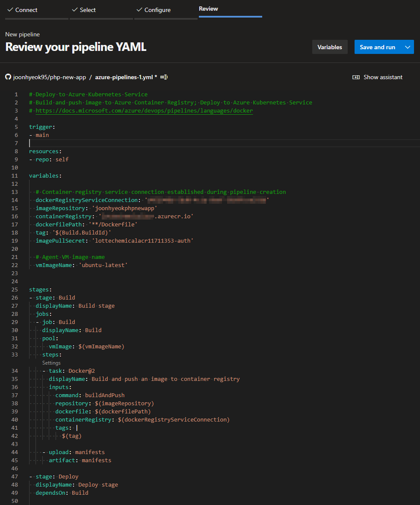The image size is (420, 505).
Task: Click the '$(Build.BuildId)' tag value on line 18
Action: [x=82, y=232]
